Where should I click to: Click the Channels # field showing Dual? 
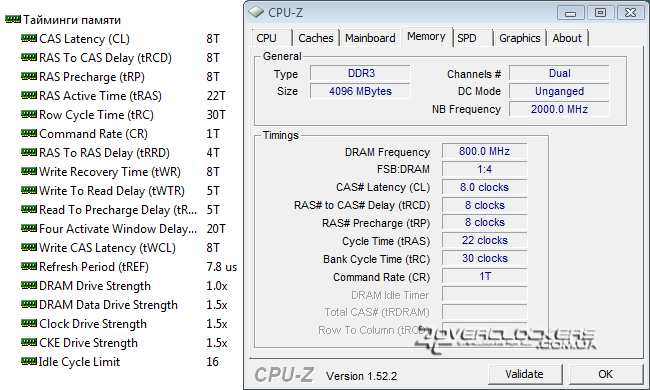pos(560,73)
